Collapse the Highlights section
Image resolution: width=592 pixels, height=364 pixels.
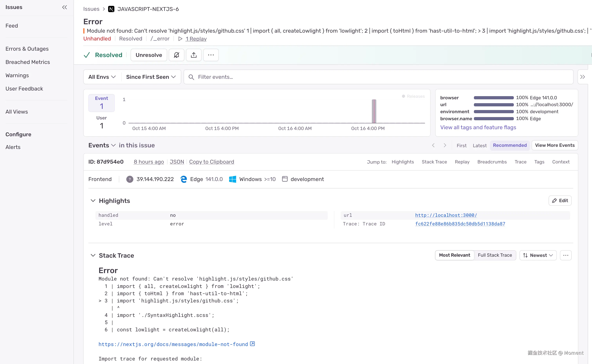point(93,201)
